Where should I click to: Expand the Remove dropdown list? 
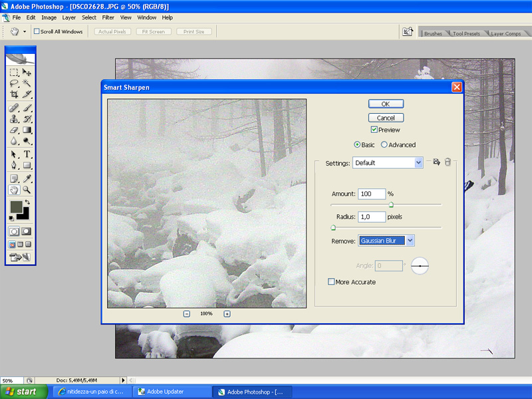pos(410,240)
